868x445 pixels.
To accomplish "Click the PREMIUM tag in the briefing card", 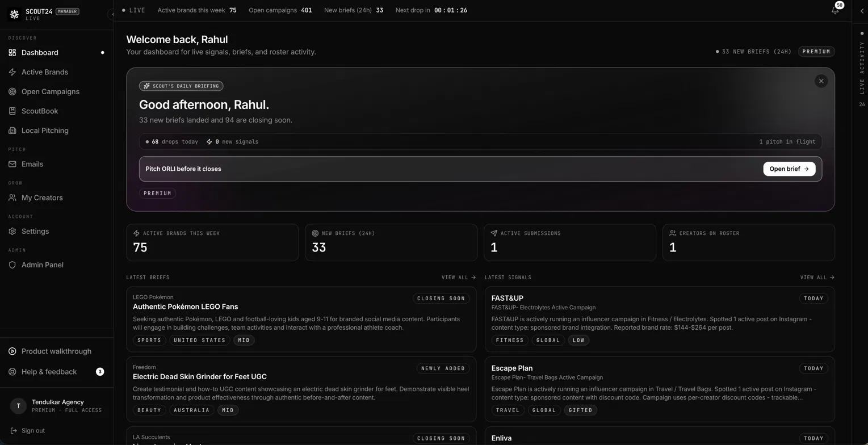I will (157, 194).
